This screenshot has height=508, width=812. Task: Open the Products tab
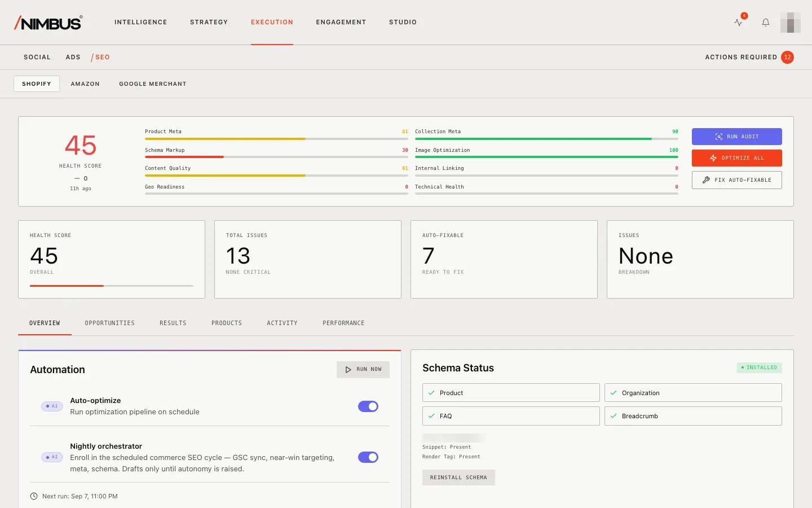pyautogui.click(x=227, y=323)
